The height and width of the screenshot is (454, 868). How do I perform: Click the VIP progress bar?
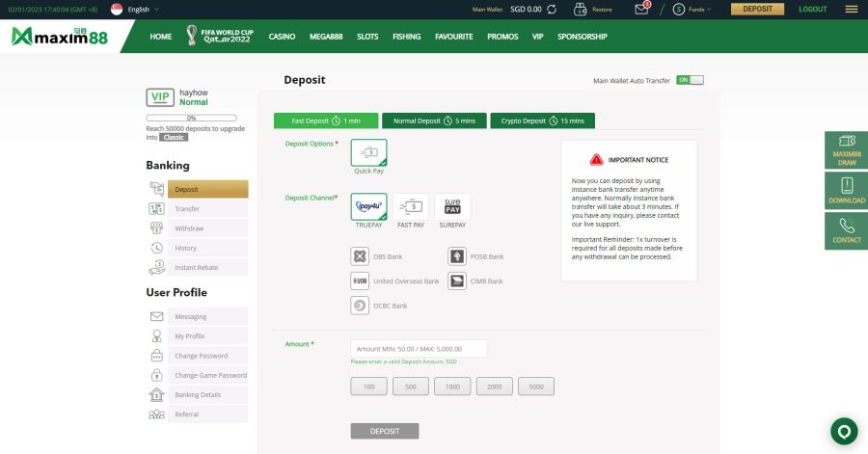click(191, 118)
